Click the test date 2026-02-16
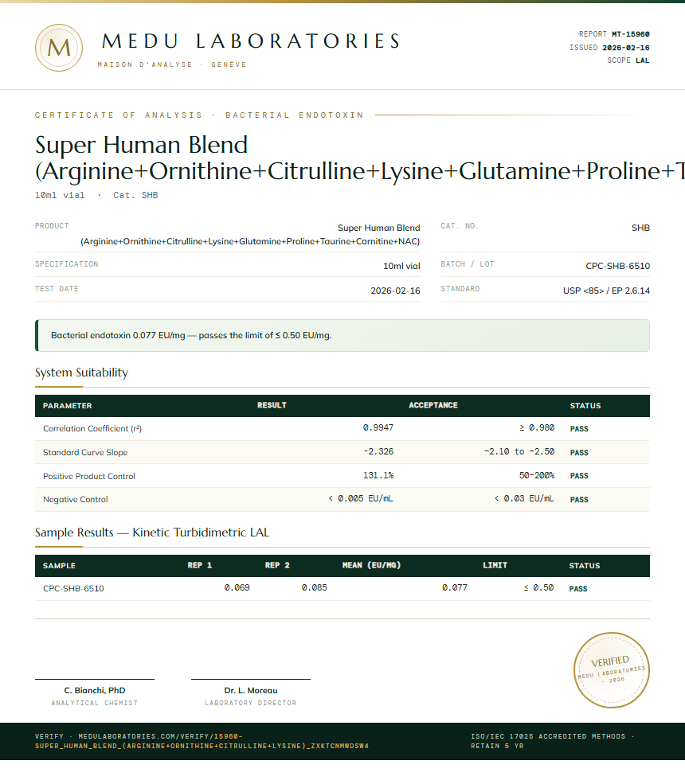 coord(395,291)
